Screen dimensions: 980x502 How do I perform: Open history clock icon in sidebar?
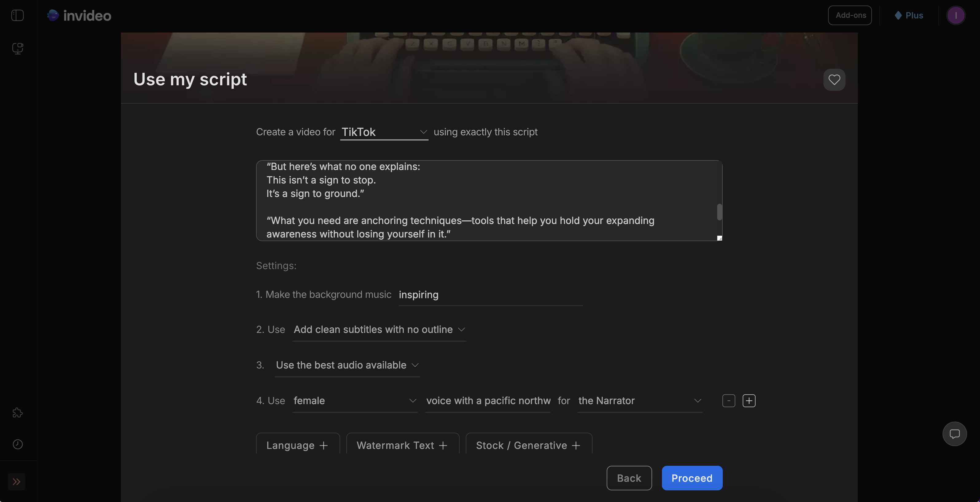(17, 444)
